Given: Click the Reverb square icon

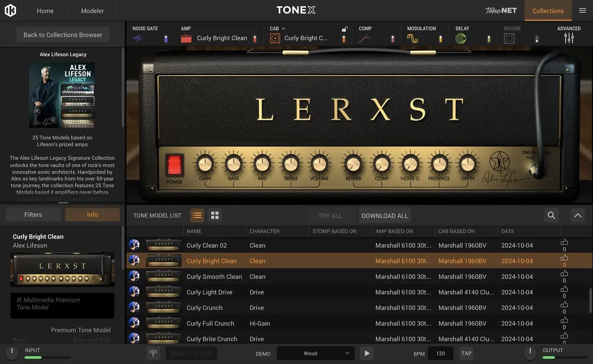Looking at the screenshot, I should tap(509, 38).
